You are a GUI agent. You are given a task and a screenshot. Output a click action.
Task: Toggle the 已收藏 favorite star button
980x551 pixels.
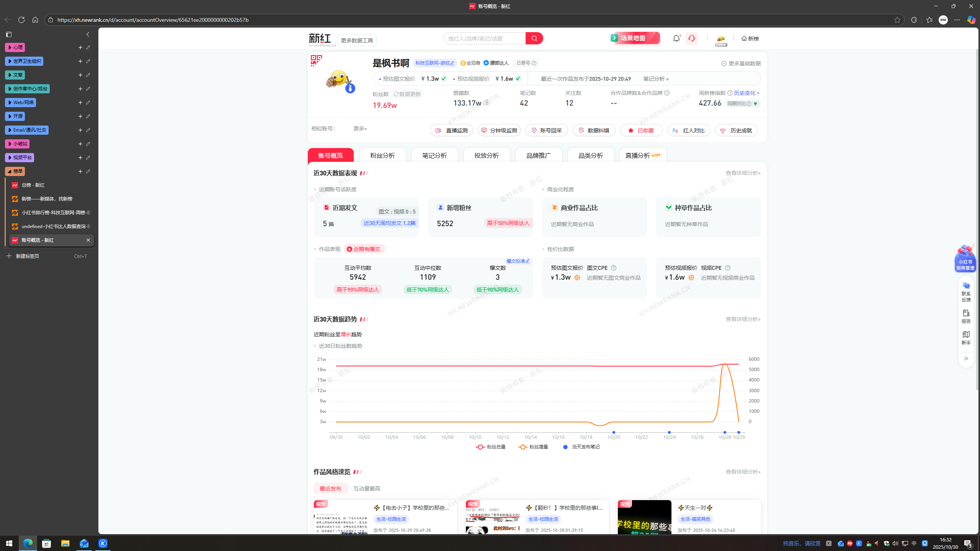[x=641, y=130]
